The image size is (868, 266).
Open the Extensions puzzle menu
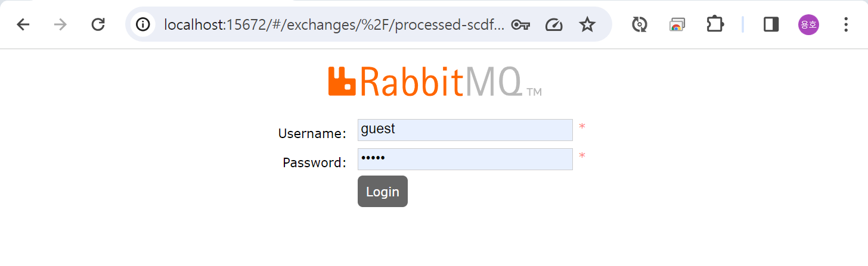[x=714, y=24]
